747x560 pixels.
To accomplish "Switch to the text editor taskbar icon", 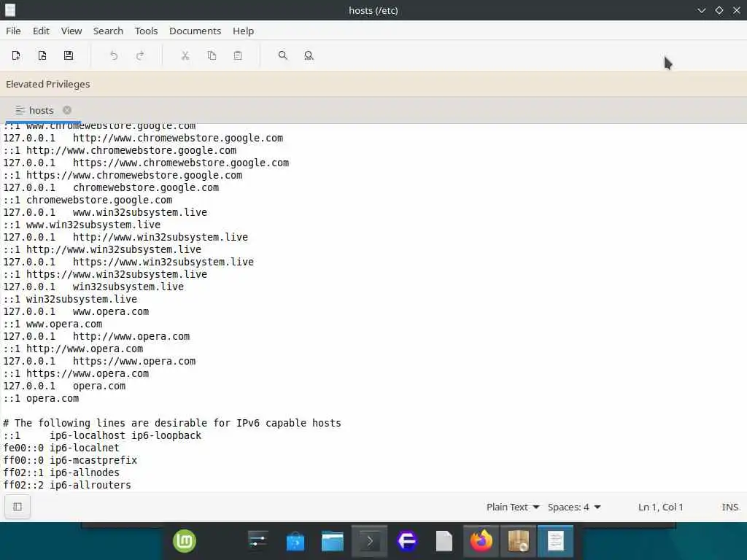I will (555, 542).
